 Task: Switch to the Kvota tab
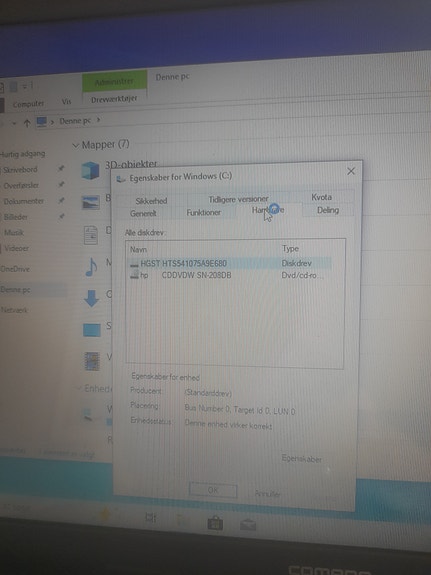pos(321,197)
